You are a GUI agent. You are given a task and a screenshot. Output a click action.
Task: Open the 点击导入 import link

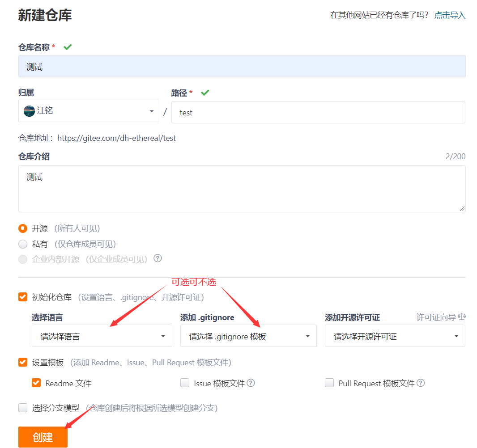click(x=450, y=15)
